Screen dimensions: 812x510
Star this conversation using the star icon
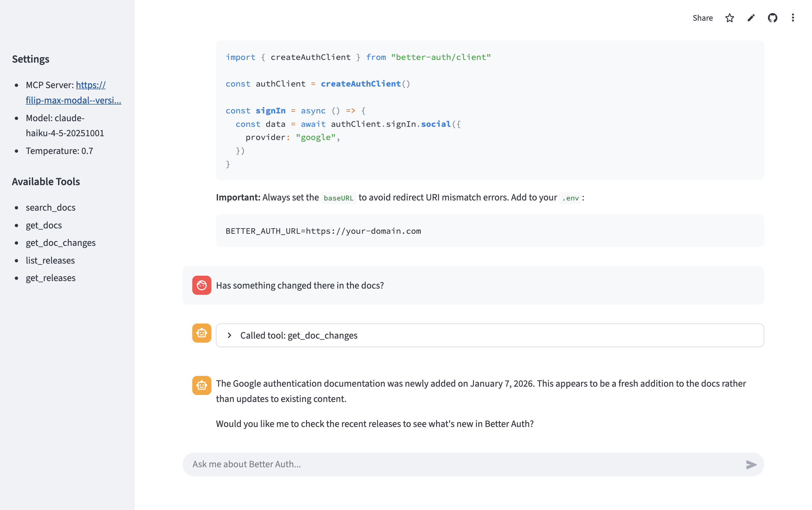click(729, 17)
